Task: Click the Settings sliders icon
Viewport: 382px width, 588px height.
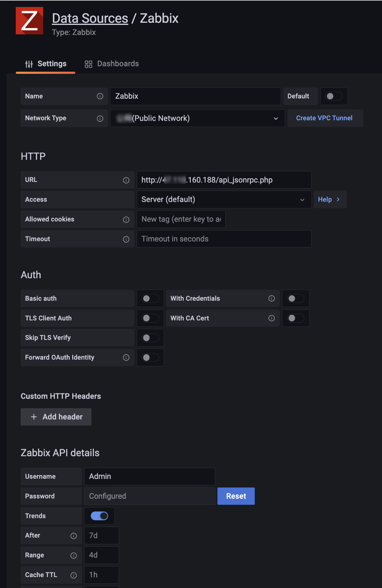Action: tap(29, 64)
